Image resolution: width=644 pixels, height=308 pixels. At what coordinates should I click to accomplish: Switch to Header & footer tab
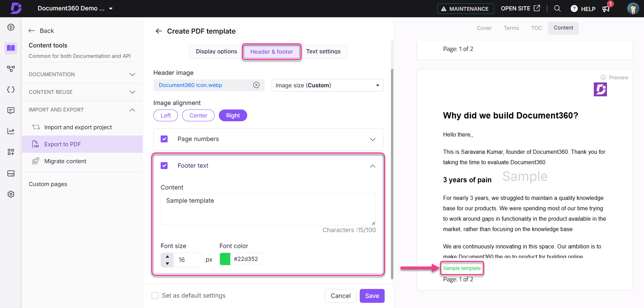point(272,52)
